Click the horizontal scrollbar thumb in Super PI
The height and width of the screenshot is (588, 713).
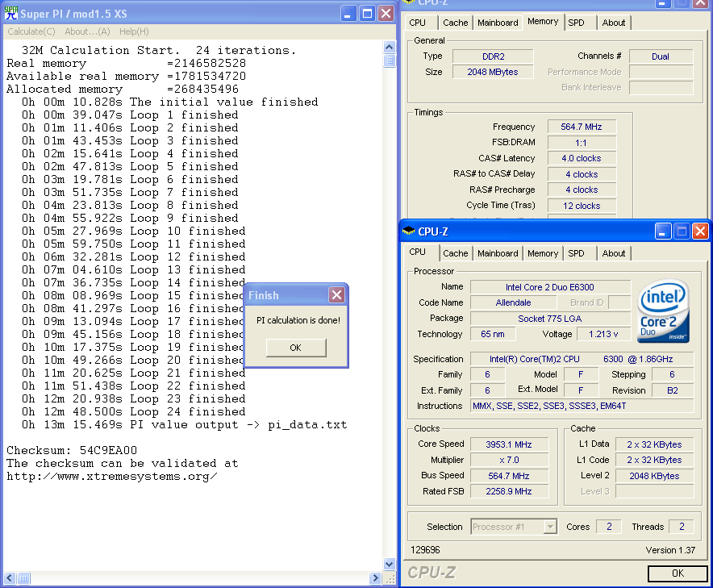pyautogui.click(x=23, y=578)
